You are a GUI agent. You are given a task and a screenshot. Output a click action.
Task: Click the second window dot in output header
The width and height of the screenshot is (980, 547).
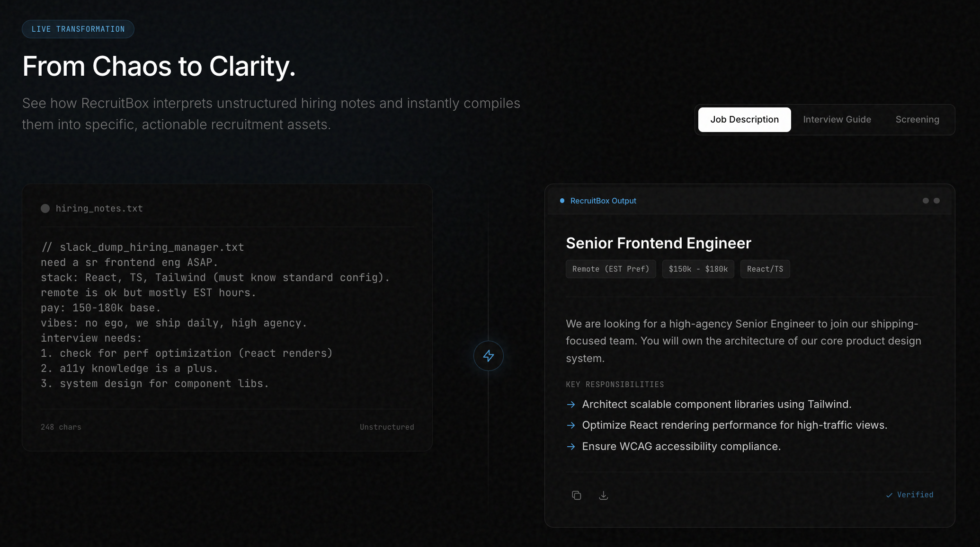pyautogui.click(x=936, y=201)
